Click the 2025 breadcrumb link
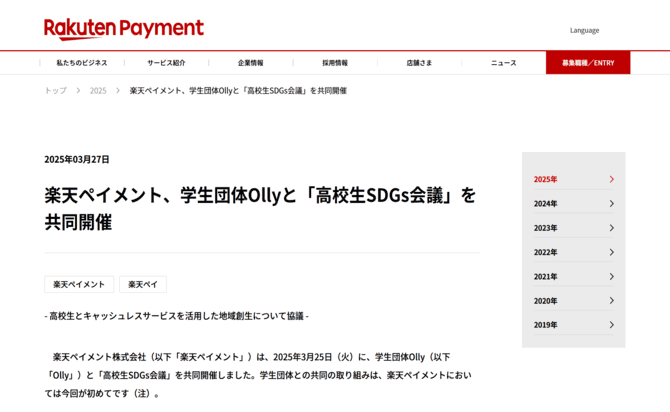This screenshot has height=412, width=670. [x=98, y=91]
